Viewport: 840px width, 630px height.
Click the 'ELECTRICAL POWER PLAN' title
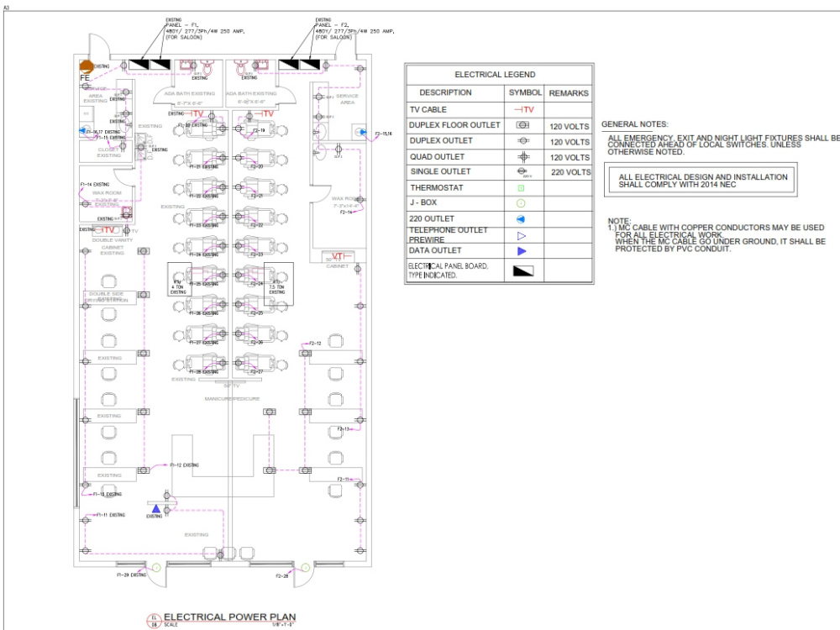(x=230, y=617)
